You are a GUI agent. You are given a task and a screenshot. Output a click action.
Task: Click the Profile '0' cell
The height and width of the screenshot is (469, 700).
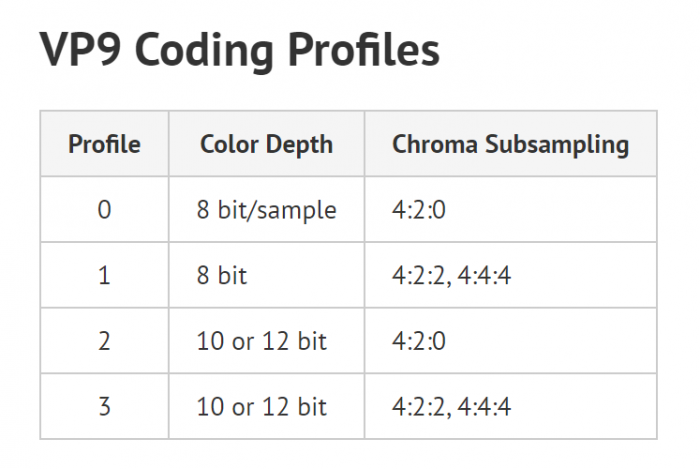tap(104, 210)
